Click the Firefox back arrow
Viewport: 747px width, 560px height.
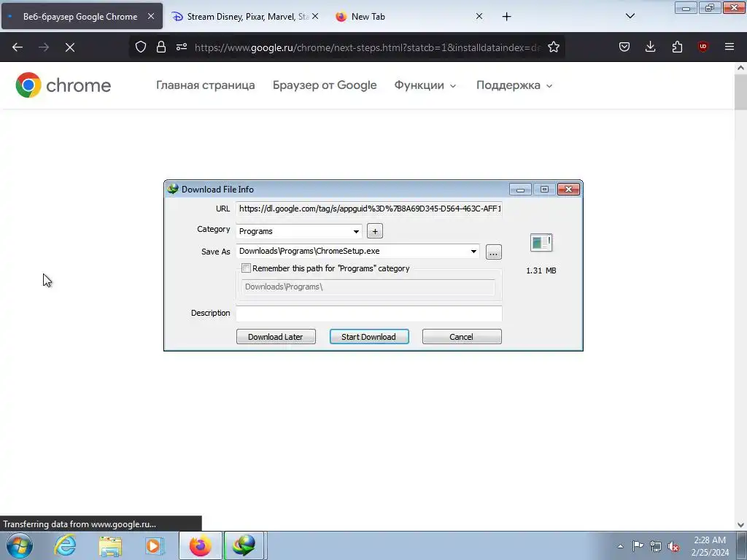(x=18, y=47)
